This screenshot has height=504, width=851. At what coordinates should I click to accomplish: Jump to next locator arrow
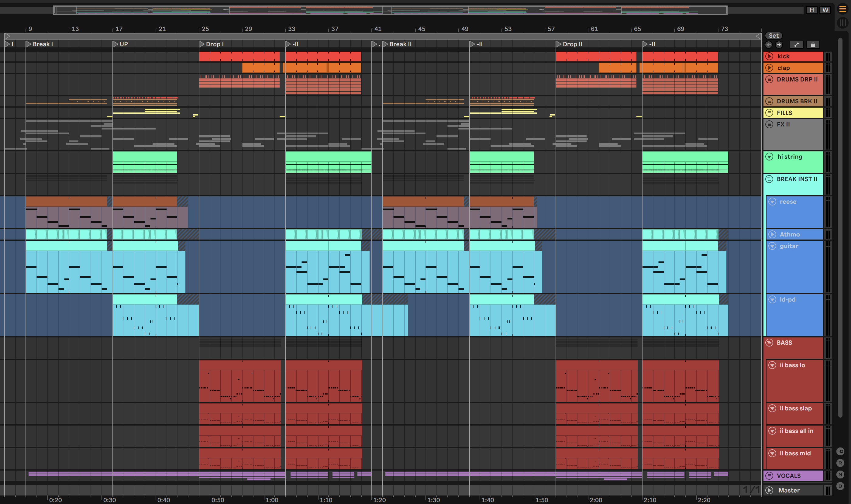click(779, 45)
